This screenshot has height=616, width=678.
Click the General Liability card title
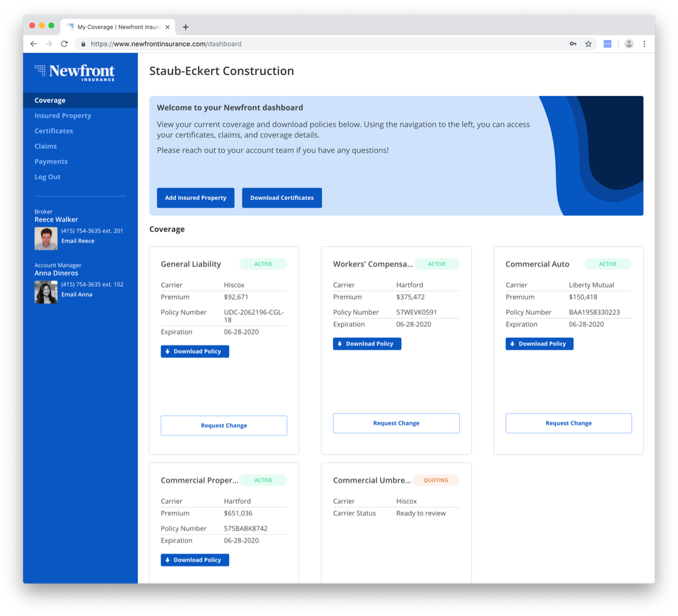[191, 264]
